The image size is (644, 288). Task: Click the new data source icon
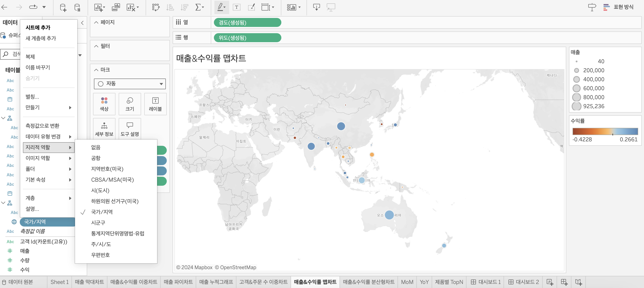[x=63, y=7]
